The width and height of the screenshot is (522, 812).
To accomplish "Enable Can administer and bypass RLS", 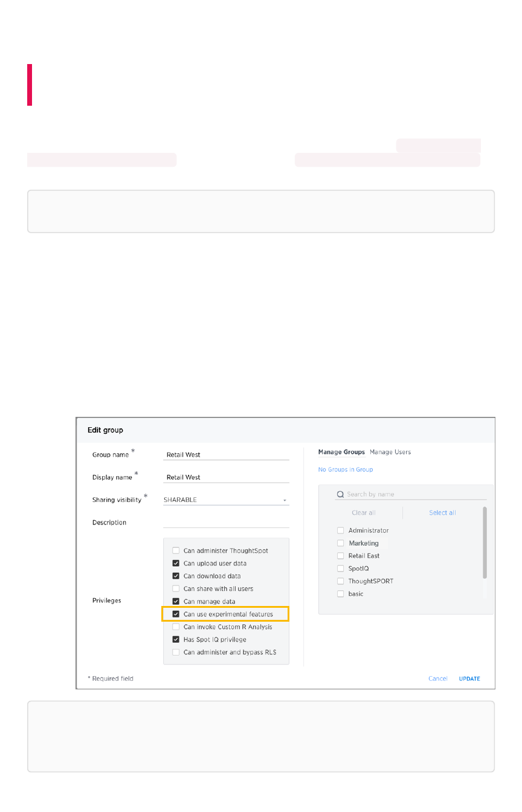I will click(x=176, y=652).
